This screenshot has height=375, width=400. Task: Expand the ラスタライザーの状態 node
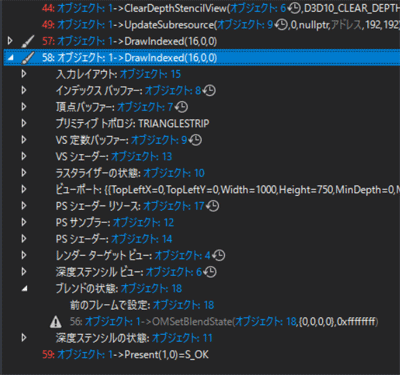pyautogui.click(x=24, y=173)
